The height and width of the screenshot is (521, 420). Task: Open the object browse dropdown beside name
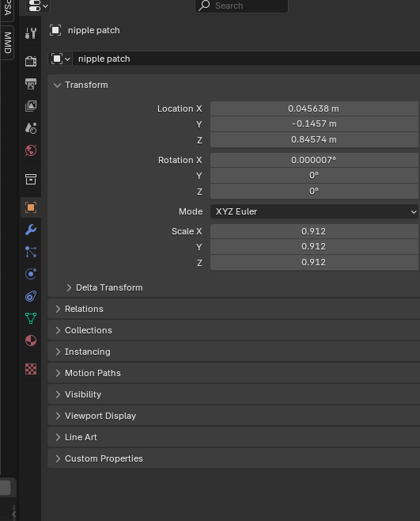[x=60, y=59]
